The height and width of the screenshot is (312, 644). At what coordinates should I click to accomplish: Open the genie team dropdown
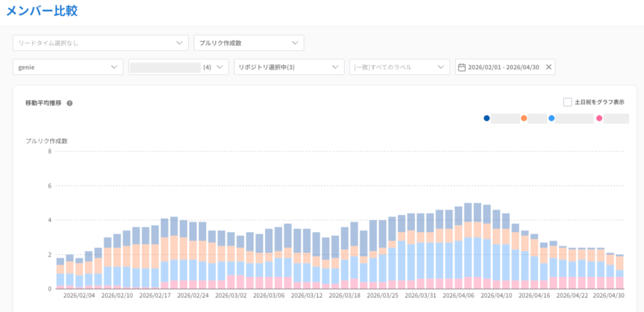68,67
